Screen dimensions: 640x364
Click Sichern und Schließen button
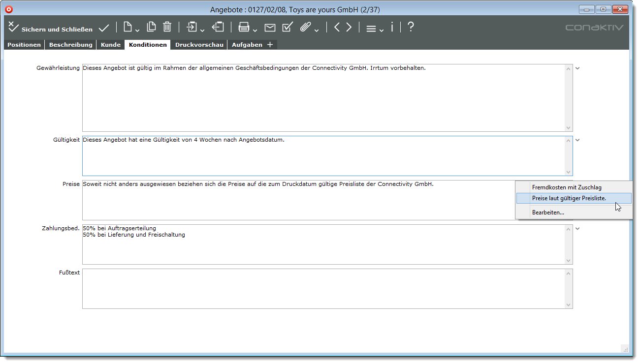tap(50, 29)
